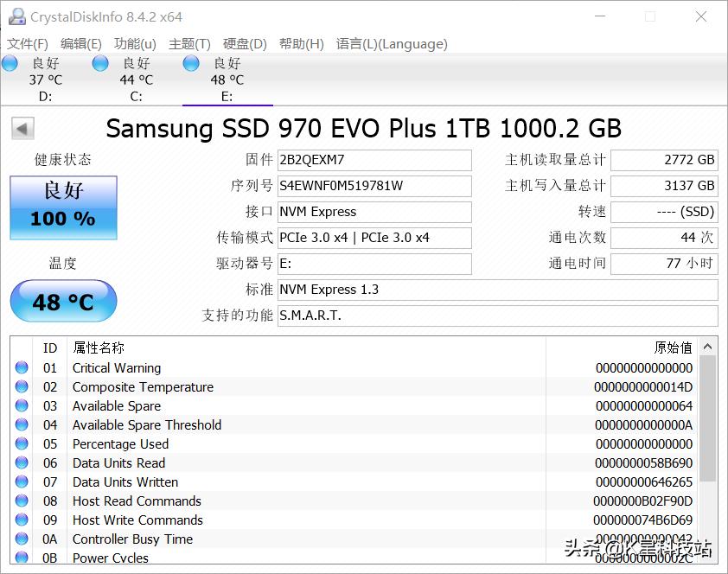Click the blue dot beside Critical Warning
Screen dimensions: 728x574
tap(21, 367)
